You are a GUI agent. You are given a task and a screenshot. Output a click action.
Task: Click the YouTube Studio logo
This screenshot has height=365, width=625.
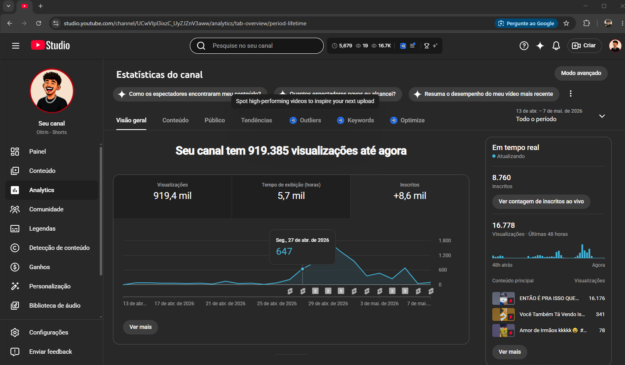(50, 45)
